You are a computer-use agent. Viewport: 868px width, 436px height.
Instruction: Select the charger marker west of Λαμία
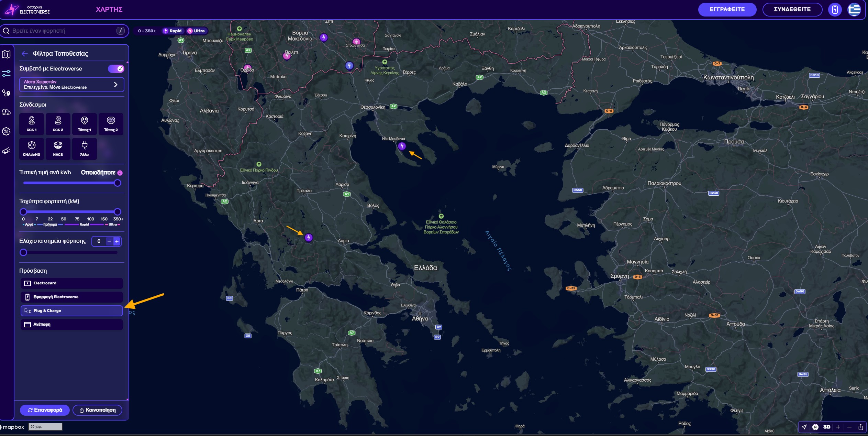click(x=309, y=237)
